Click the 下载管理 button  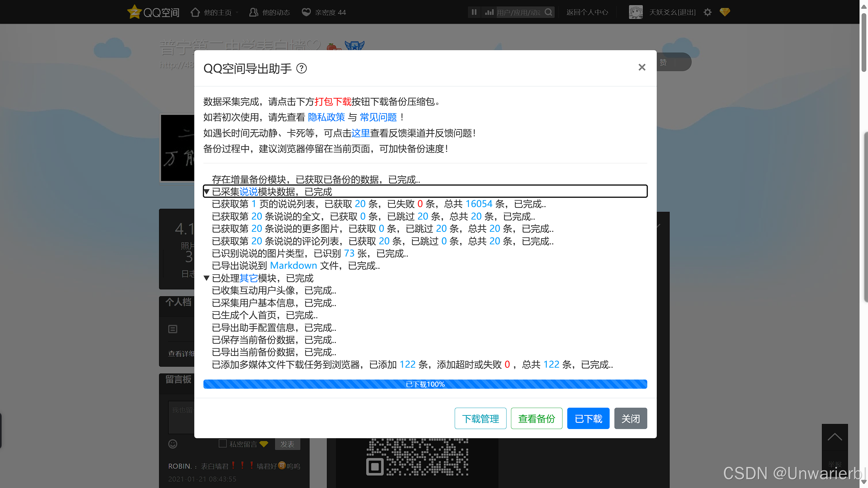point(480,419)
